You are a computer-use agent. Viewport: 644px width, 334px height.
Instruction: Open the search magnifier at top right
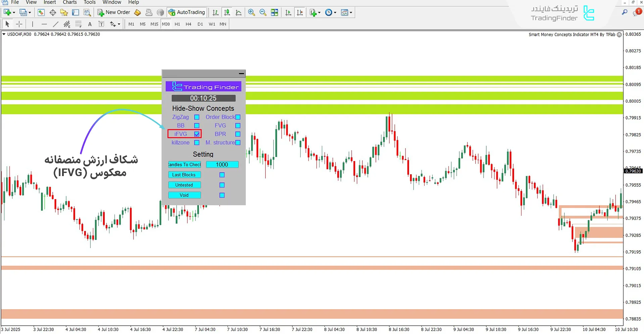(625, 12)
